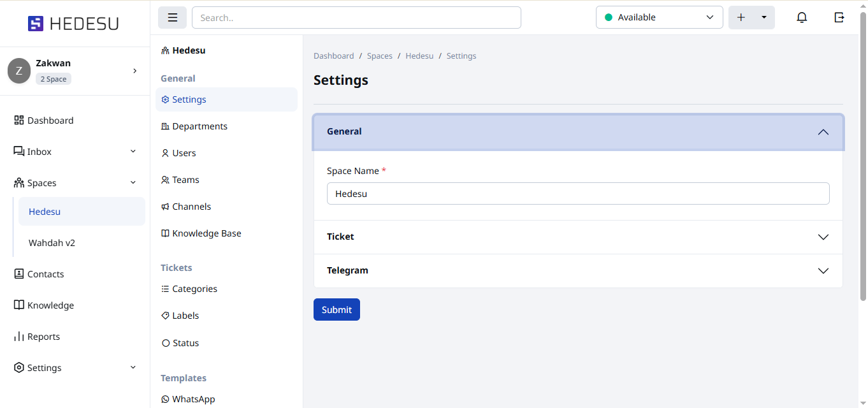Click the Channels megaphone icon
The image size is (868, 408).
[166, 207]
